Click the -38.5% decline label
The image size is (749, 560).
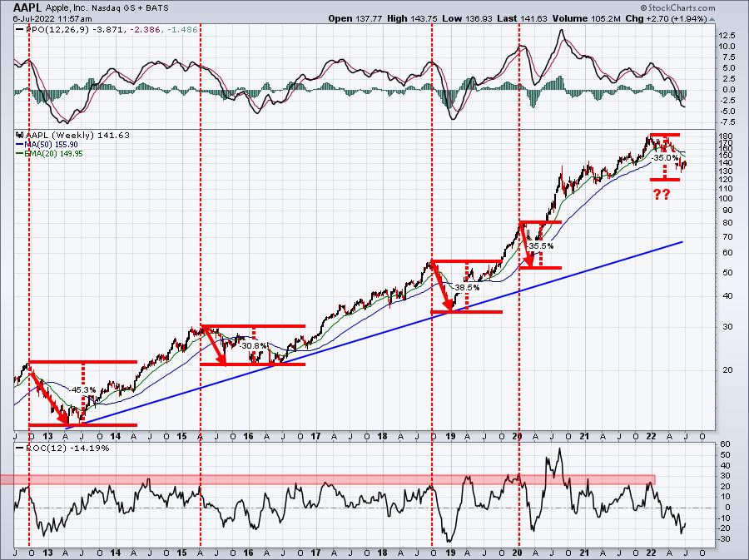466,288
